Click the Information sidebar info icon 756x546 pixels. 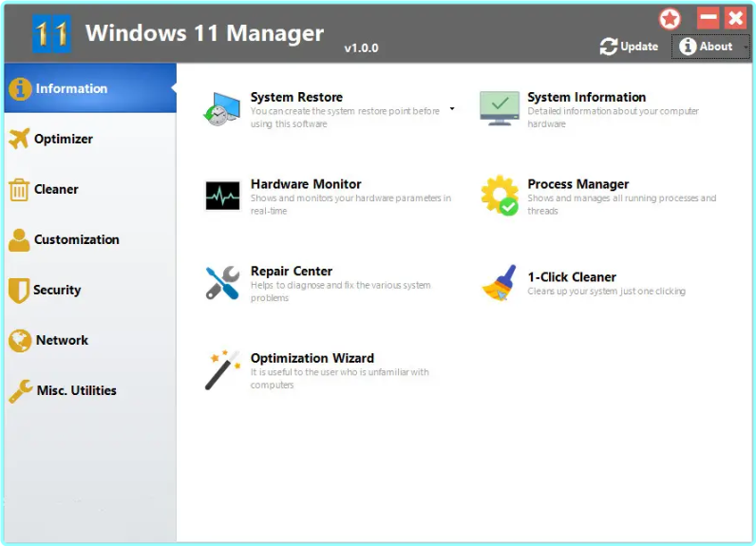point(20,88)
